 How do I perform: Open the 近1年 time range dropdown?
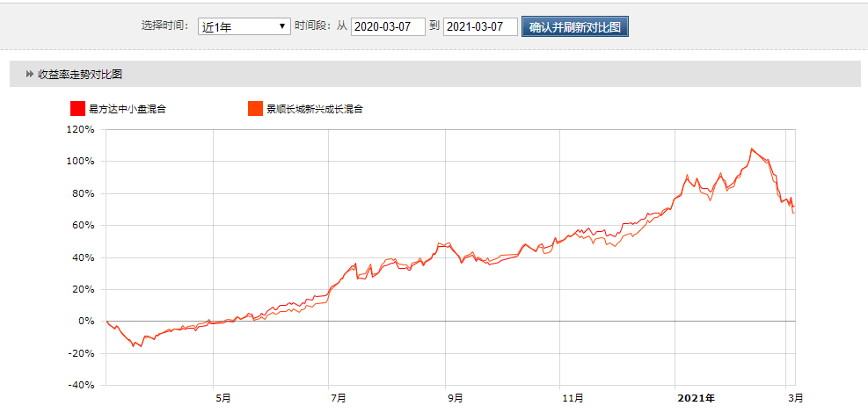244,26
